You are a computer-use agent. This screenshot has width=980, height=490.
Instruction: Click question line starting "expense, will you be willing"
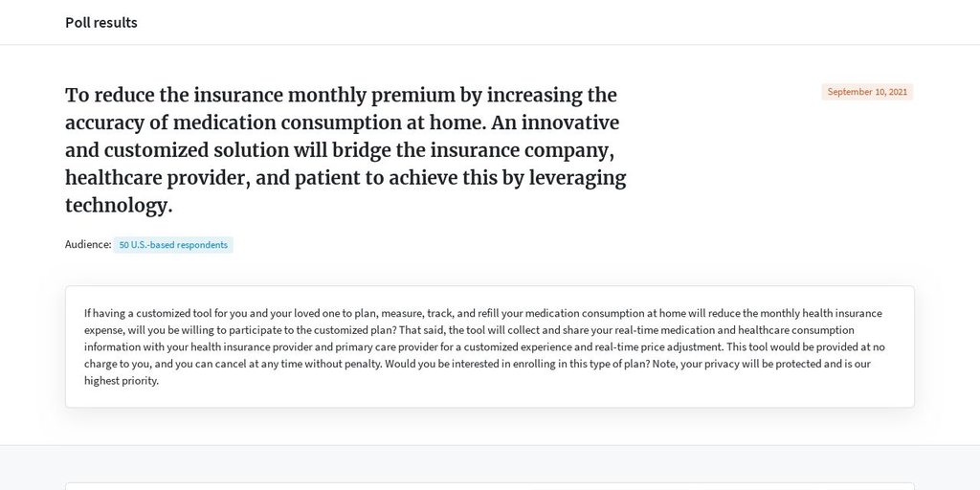tap(469, 330)
